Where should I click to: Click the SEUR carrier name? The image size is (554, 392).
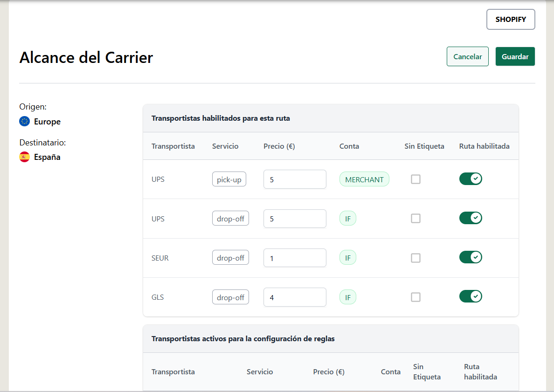click(x=159, y=258)
